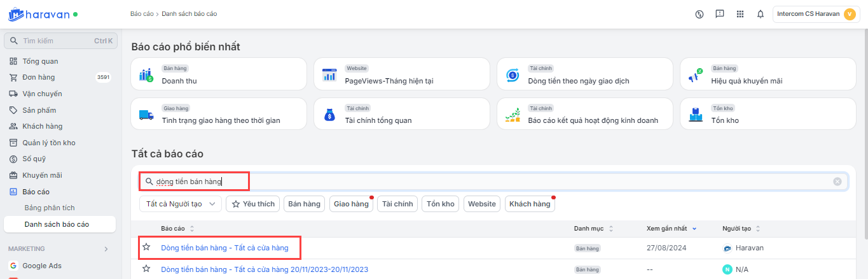The image size is (868, 279).
Task: Open PageViews-Tháng hiện tại report card
Action: 402,75
